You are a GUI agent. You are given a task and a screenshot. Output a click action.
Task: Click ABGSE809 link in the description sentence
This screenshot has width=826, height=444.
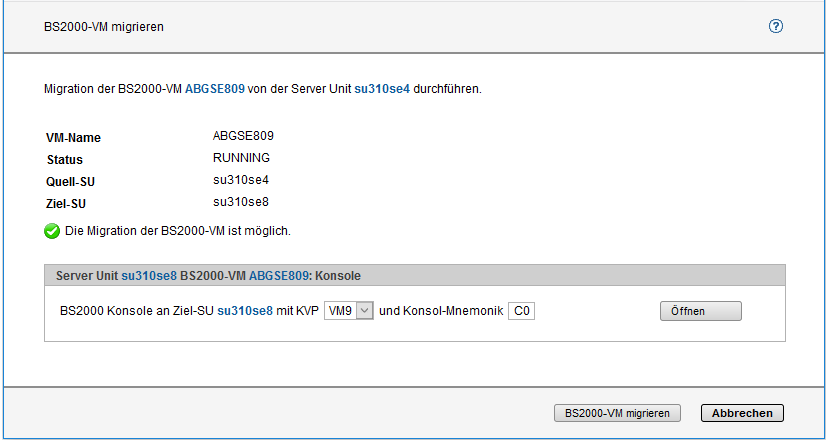(x=214, y=89)
